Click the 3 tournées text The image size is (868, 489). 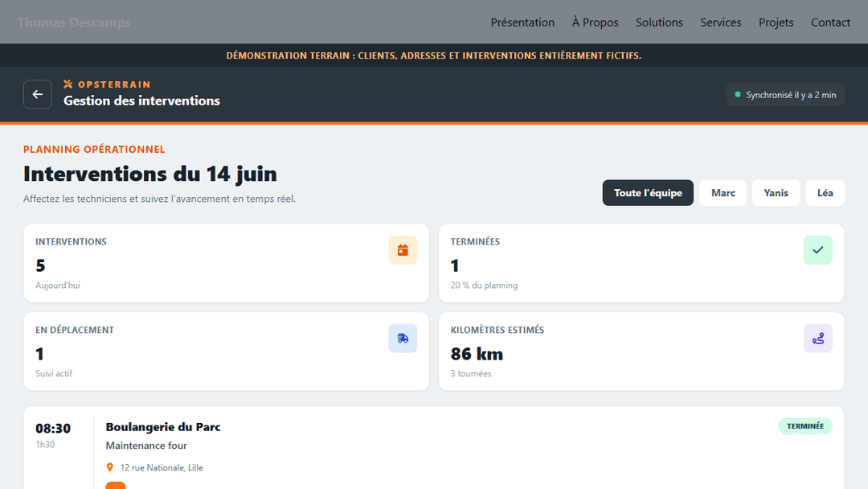click(x=470, y=373)
